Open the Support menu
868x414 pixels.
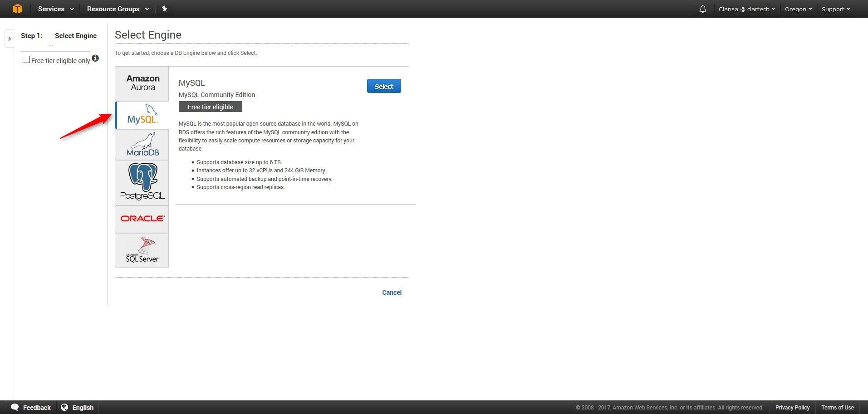835,9
